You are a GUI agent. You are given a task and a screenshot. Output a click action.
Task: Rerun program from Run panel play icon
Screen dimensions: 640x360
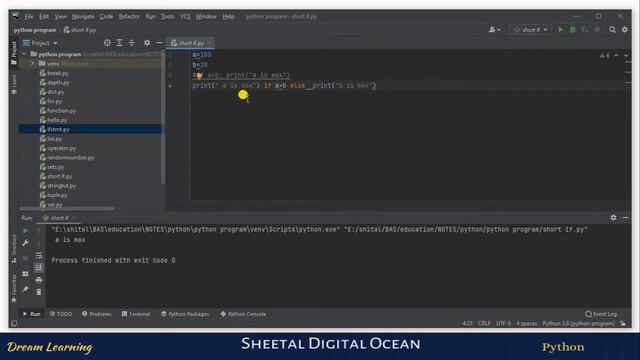click(x=25, y=231)
